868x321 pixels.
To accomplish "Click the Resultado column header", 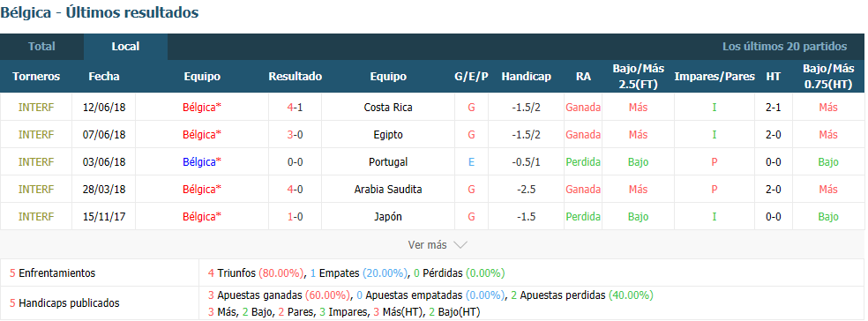I will point(295,77).
